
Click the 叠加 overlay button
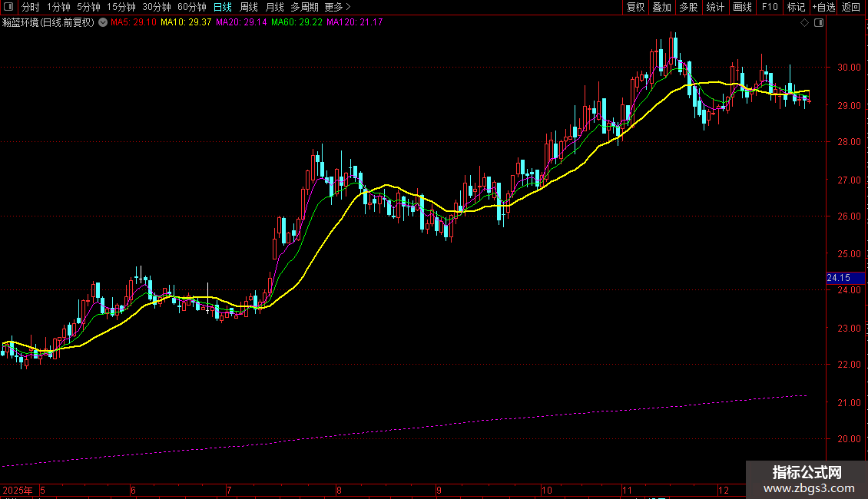pos(661,7)
